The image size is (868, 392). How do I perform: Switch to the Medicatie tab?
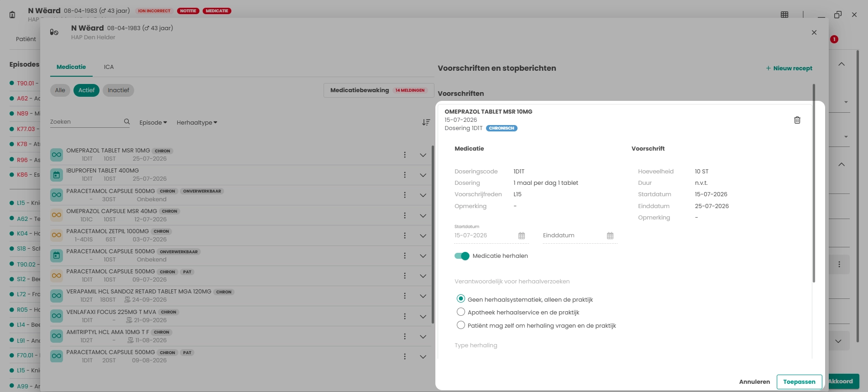[71, 67]
